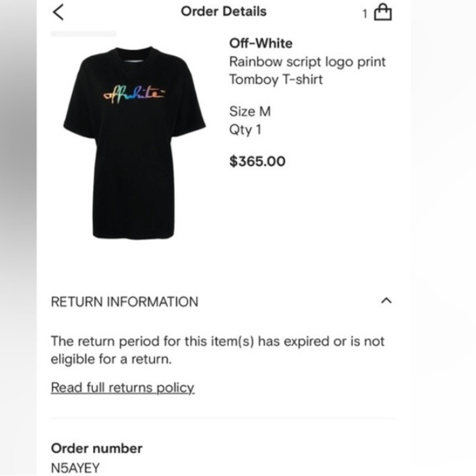
Task: Click the $365.00 price
Action: point(258,161)
